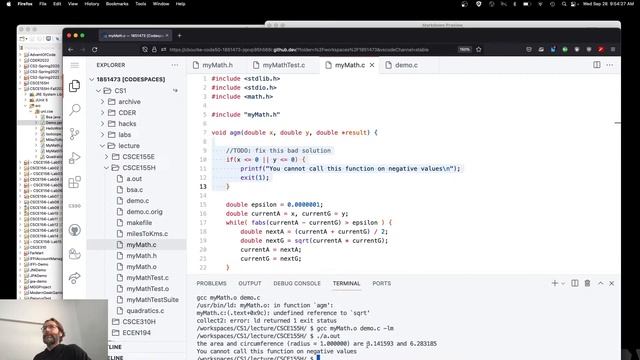Select the ECEN194 folder
The height and width of the screenshot is (360, 640).
[136, 333]
